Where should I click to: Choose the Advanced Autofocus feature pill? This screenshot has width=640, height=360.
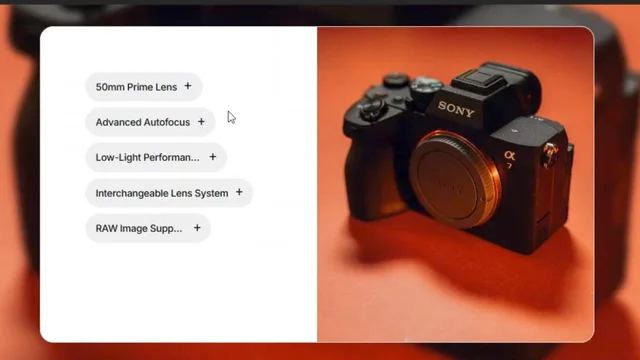[150, 122]
